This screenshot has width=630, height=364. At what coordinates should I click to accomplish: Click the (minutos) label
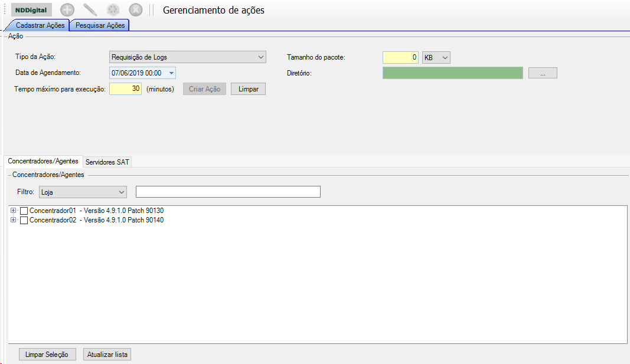[x=161, y=89]
